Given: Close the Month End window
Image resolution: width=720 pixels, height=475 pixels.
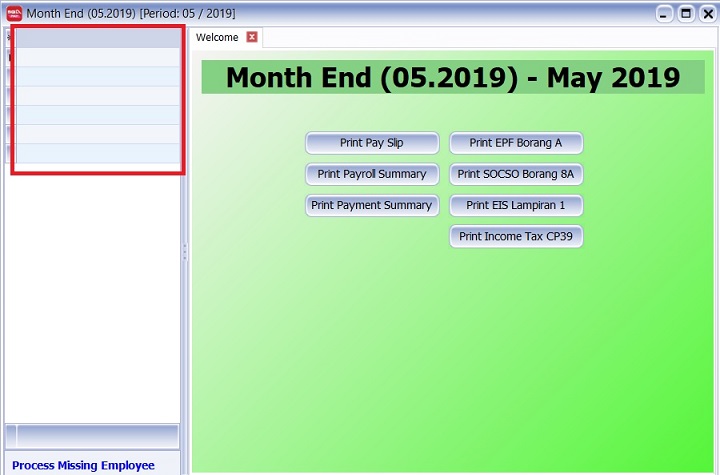Looking at the screenshot, I should [x=706, y=13].
